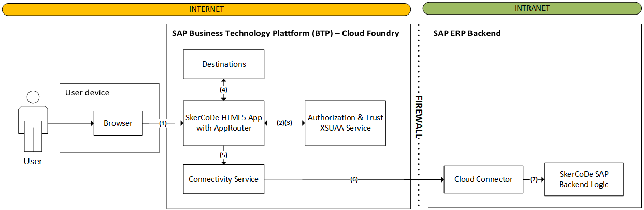Click the 'User device' label
Screen dimensions: 644x210
coord(88,93)
